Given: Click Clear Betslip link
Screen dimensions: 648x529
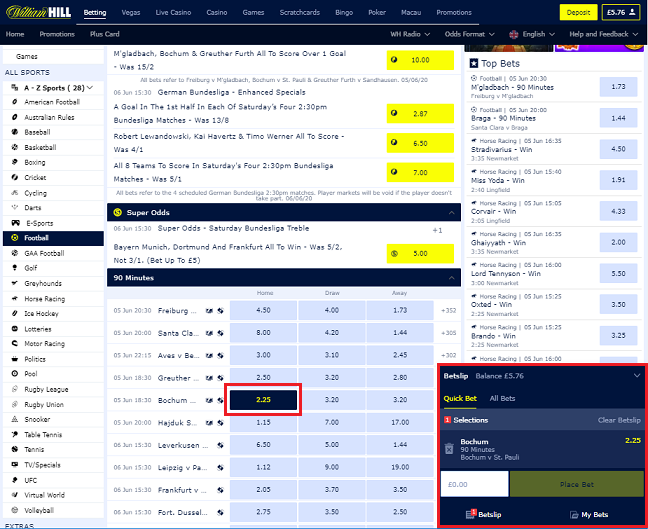Looking at the screenshot, I should coord(619,420).
